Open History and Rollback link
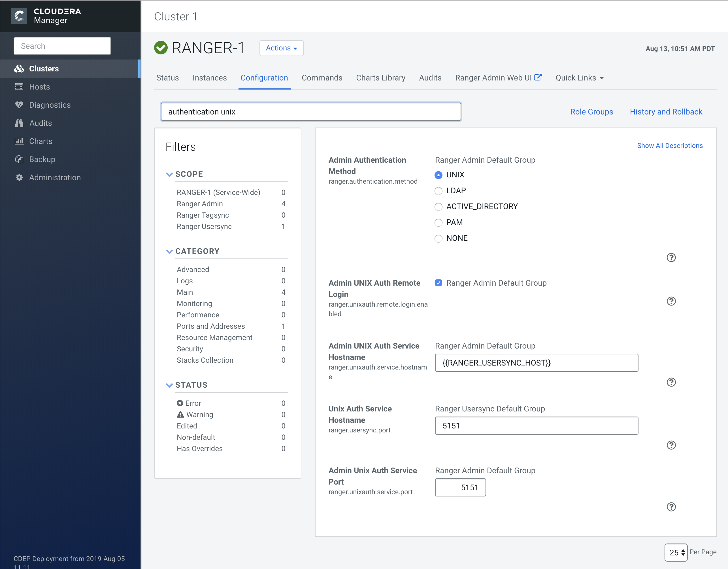Image resolution: width=728 pixels, height=569 pixels. (666, 112)
